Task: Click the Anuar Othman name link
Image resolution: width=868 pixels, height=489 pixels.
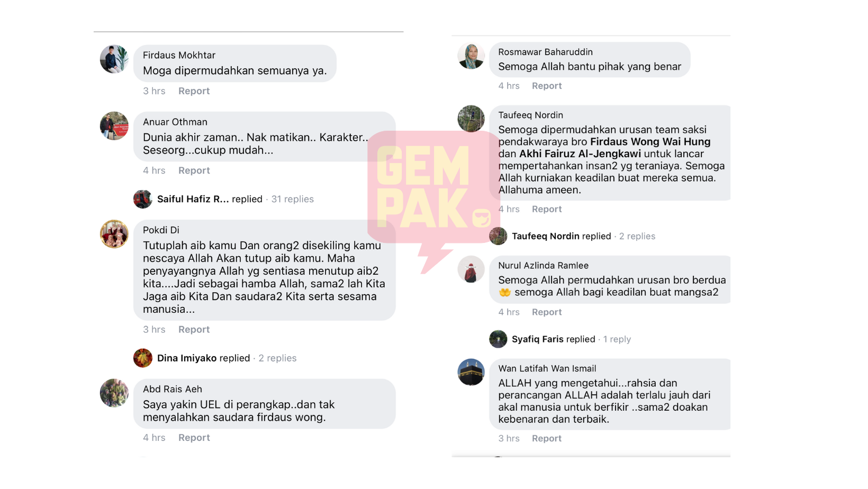Action: point(175,122)
